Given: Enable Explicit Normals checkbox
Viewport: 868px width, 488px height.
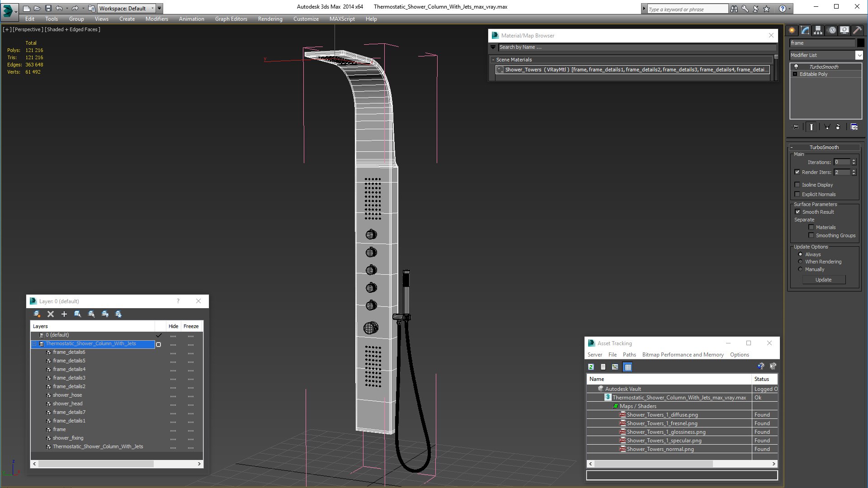Looking at the screenshot, I should coord(797,194).
